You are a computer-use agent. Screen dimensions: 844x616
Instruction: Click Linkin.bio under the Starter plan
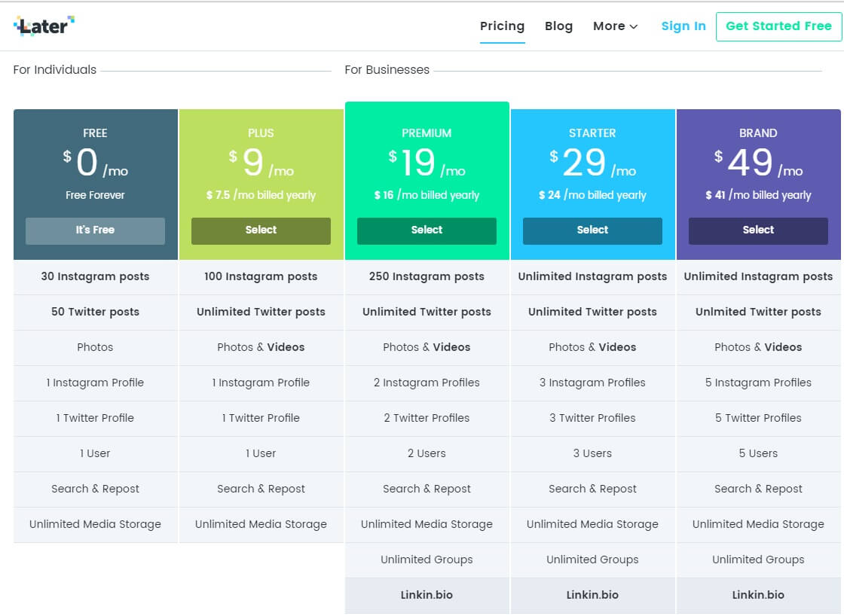click(x=592, y=595)
